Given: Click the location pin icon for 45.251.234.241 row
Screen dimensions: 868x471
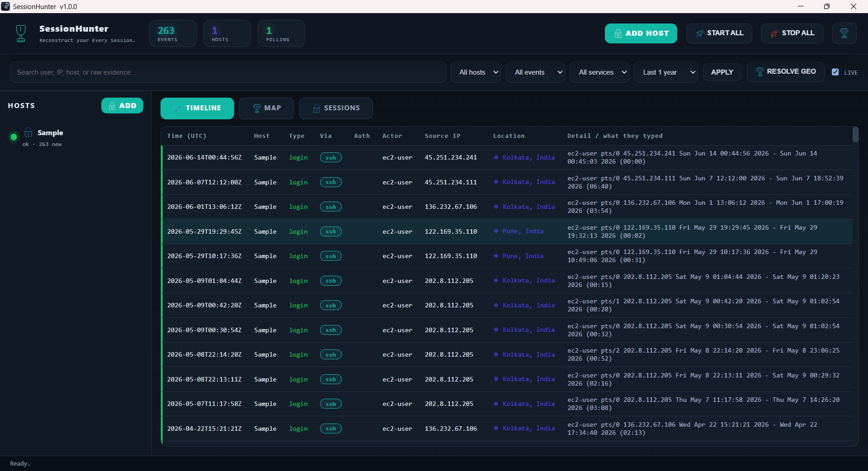Looking at the screenshot, I should tap(496, 157).
